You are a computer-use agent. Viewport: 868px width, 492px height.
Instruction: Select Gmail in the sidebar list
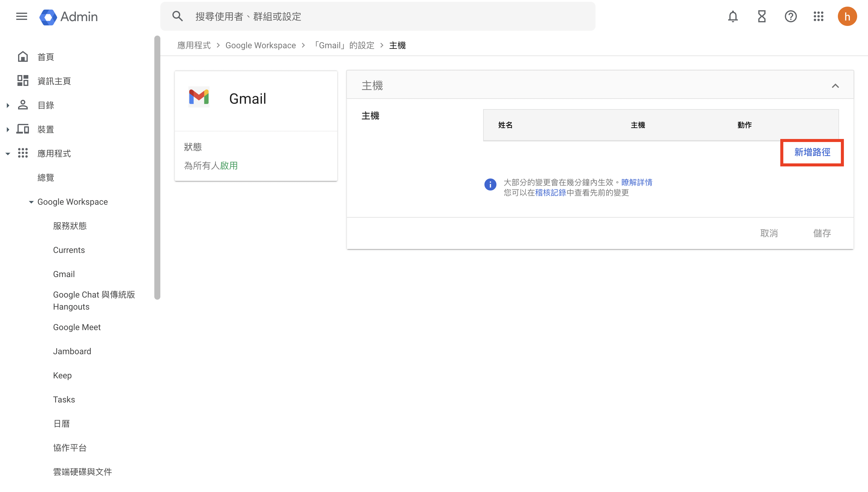point(64,274)
